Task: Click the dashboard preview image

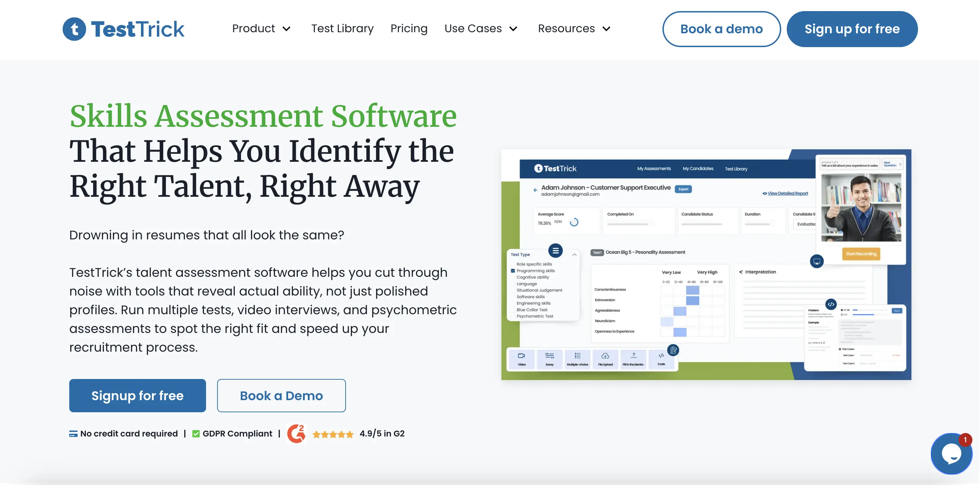Action: (706, 264)
